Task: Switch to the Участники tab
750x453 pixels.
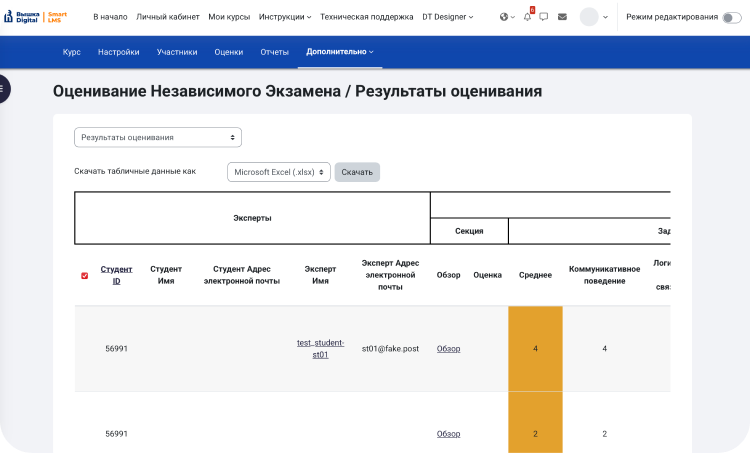Action: 177,52
